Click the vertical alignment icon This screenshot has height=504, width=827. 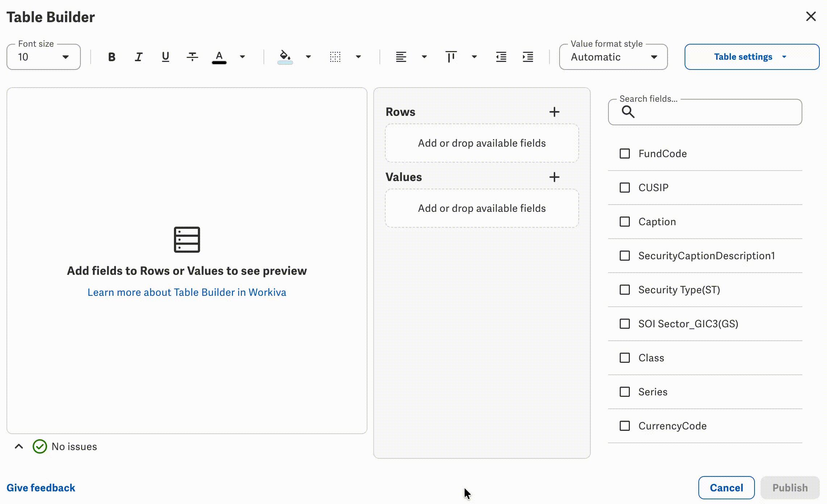tap(451, 57)
